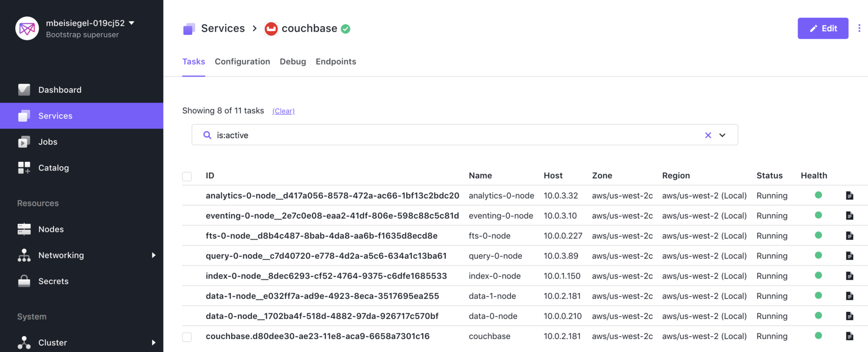Open the mbeisiegel-019cj52 account dropdown
Screen dimensions: 868x352
pyautogui.click(x=90, y=23)
